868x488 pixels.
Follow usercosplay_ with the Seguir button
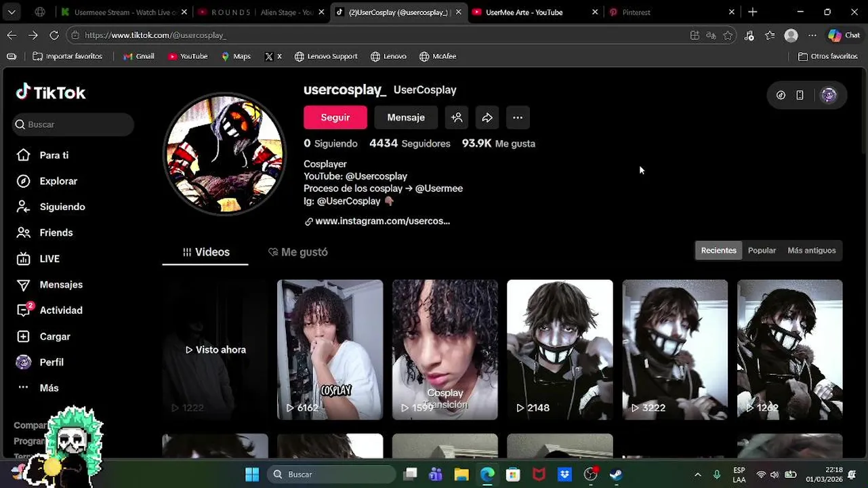pos(335,117)
